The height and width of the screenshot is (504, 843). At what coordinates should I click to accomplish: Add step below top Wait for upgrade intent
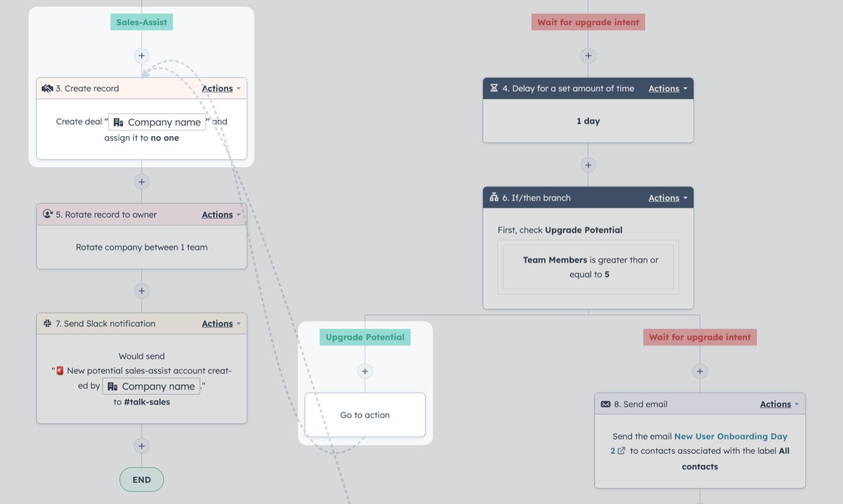click(x=588, y=56)
